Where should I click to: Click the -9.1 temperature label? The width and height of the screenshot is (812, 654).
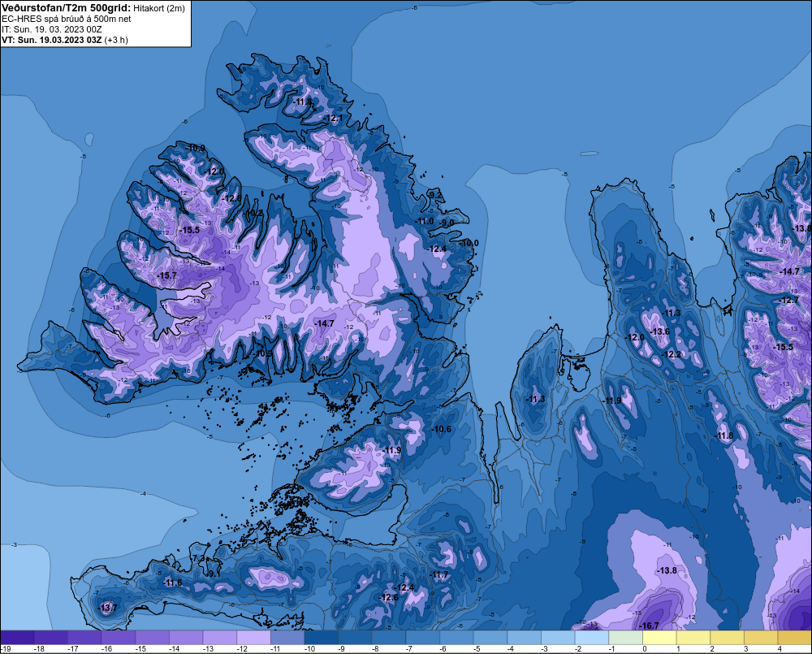coord(213,574)
